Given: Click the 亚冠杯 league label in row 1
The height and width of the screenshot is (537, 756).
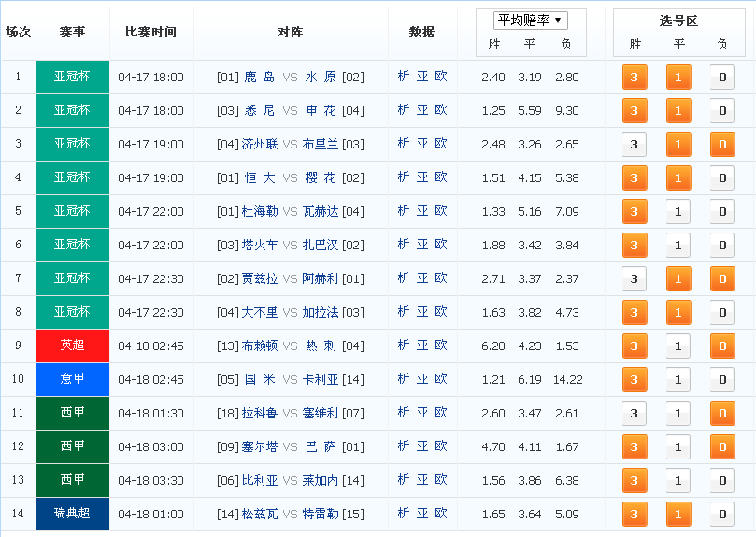Looking at the screenshot, I should pos(73,78).
